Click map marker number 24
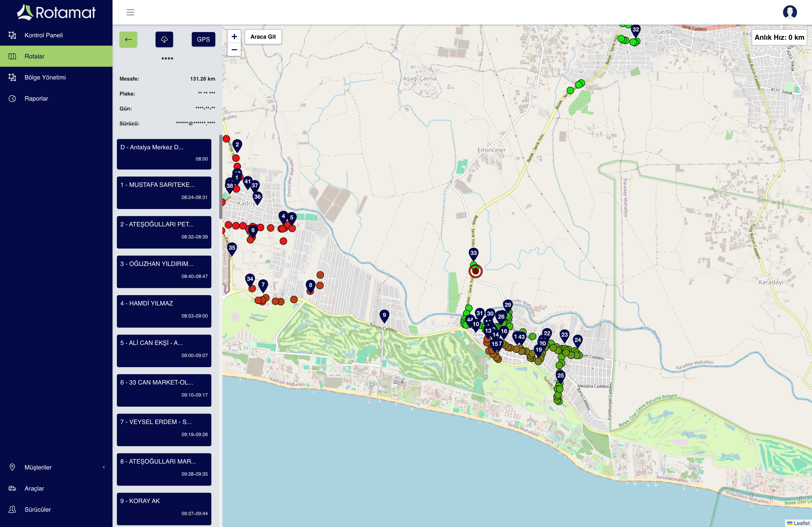This screenshot has width=812, height=527. [x=578, y=341]
